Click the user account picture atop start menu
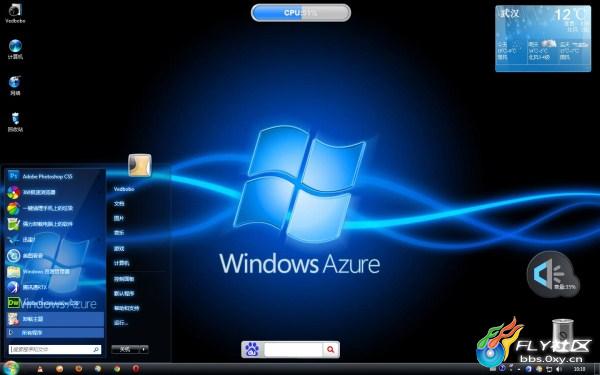Screen dimensions: 600x375 coord(140,165)
